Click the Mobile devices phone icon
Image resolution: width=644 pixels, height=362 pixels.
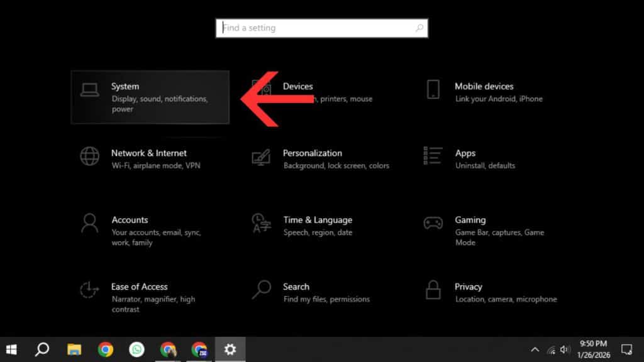(433, 89)
